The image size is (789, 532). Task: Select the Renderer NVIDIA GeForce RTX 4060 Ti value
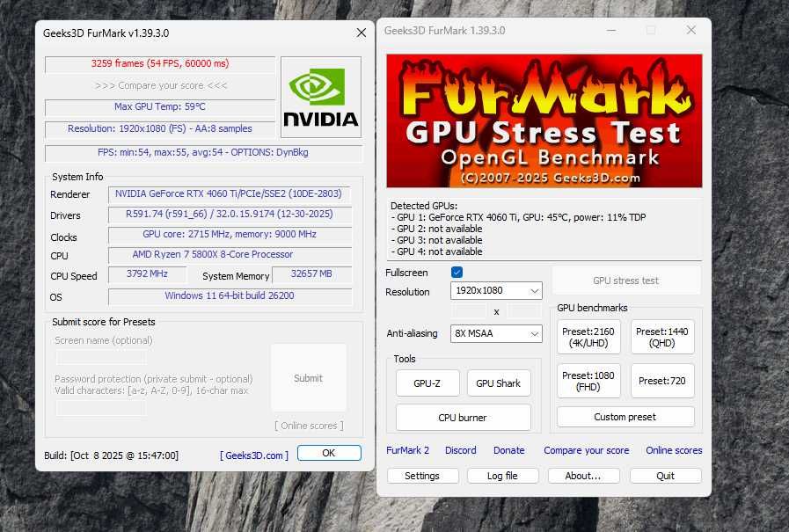coord(229,194)
